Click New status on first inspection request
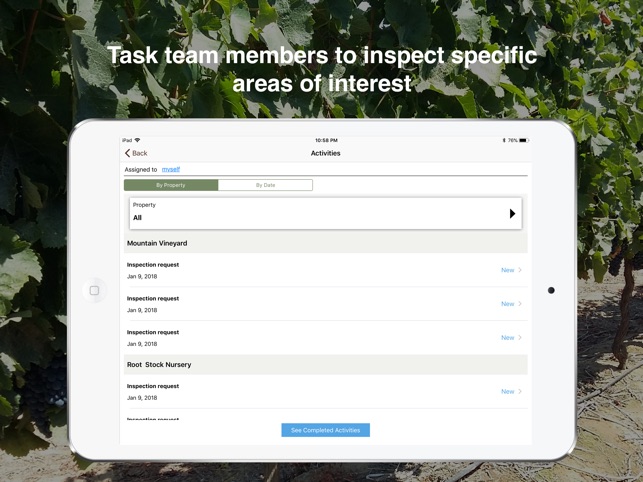The image size is (643, 482). (507, 270)
